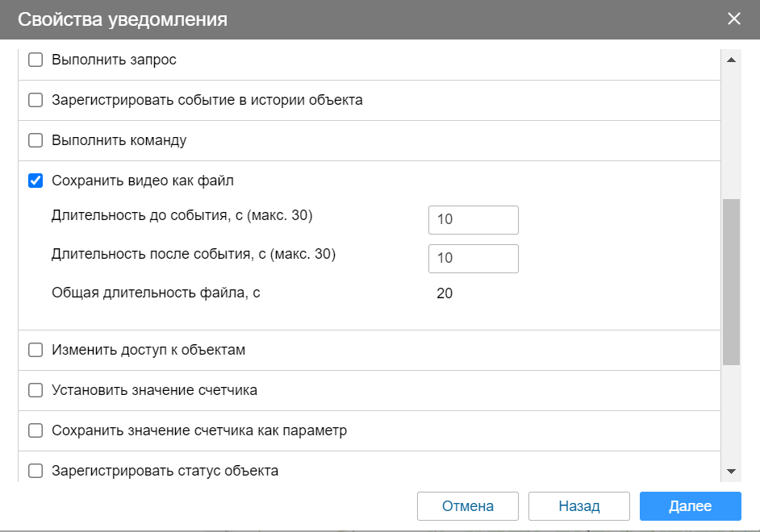Enable "Установить значение счетчика"
The height and width of the screenshot is (532, 760).
(x=35, y=390)
